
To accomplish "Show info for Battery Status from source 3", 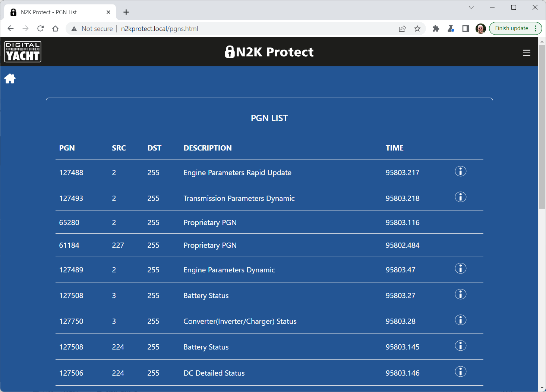I will click(x=461, y=294).
